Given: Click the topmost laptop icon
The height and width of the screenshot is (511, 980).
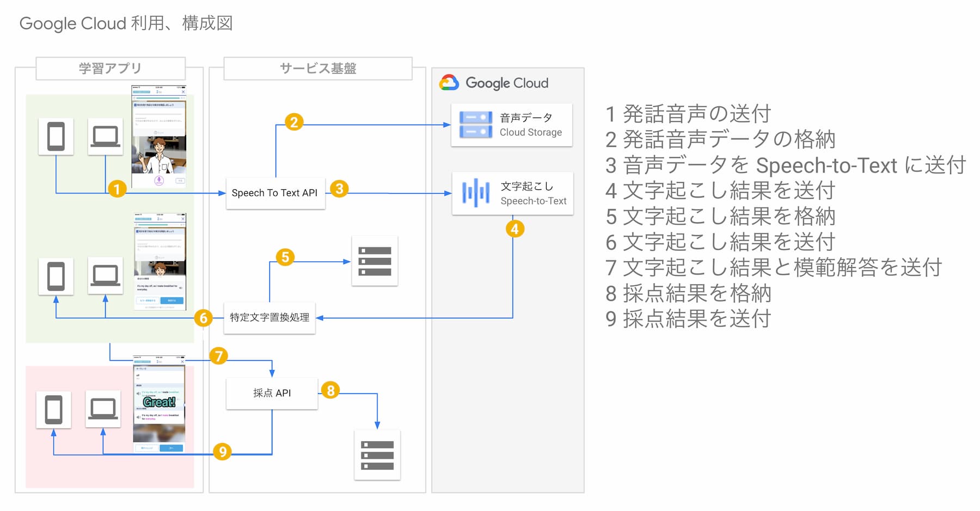Looking at the screenshot, I should (x=105, y=136).
